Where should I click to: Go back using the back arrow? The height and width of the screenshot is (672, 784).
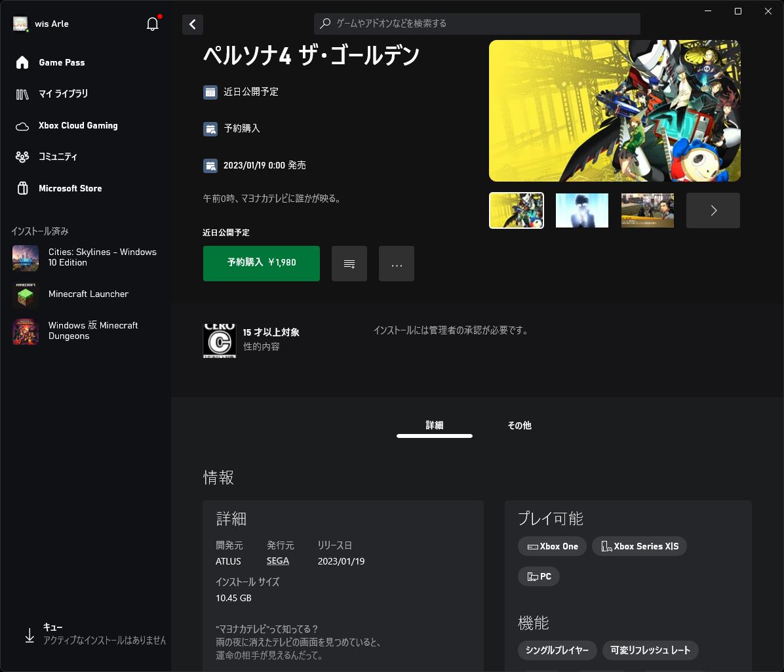[192, 24]
